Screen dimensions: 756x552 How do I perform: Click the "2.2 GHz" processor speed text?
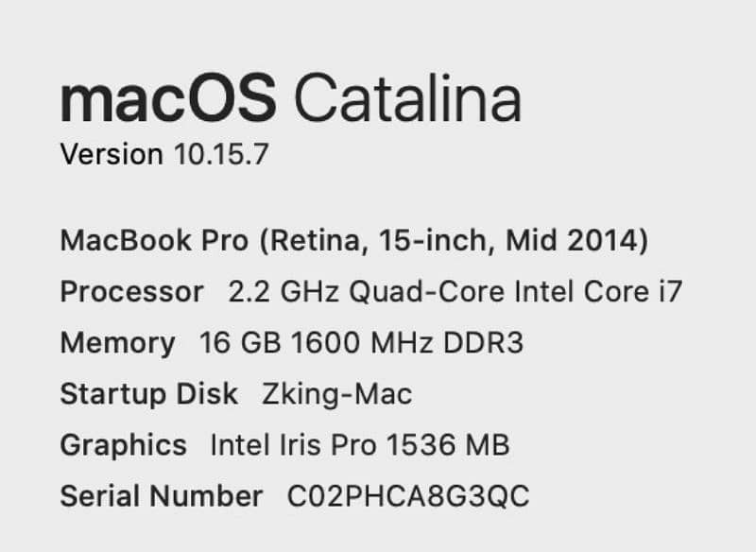[284, 291]
